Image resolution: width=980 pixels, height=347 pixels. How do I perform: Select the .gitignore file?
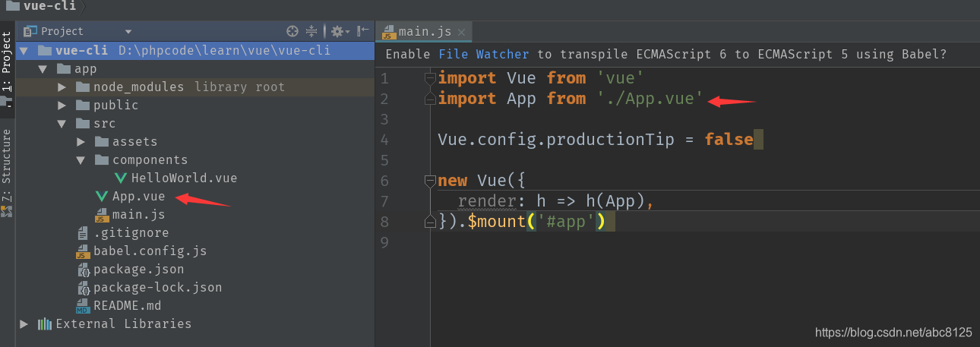131,233
